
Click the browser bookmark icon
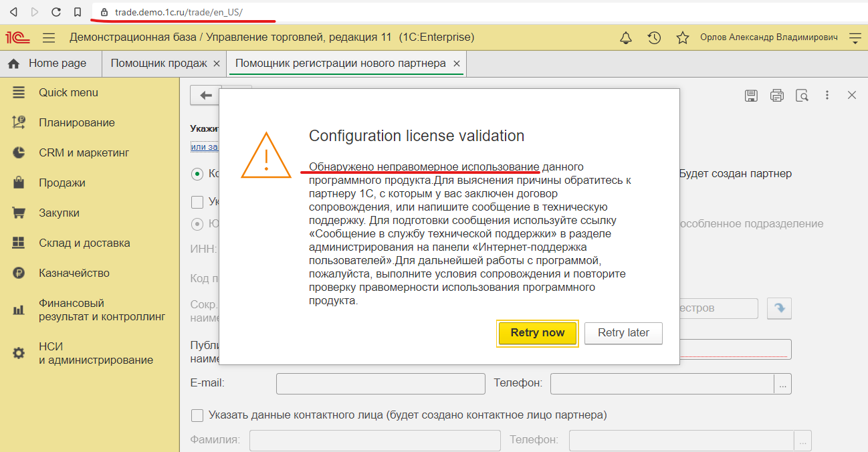(78, 12)
